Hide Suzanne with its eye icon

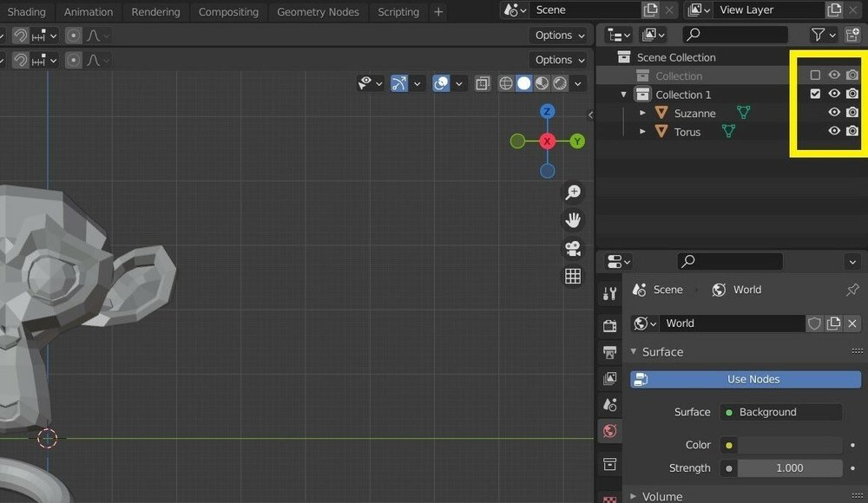834,113
